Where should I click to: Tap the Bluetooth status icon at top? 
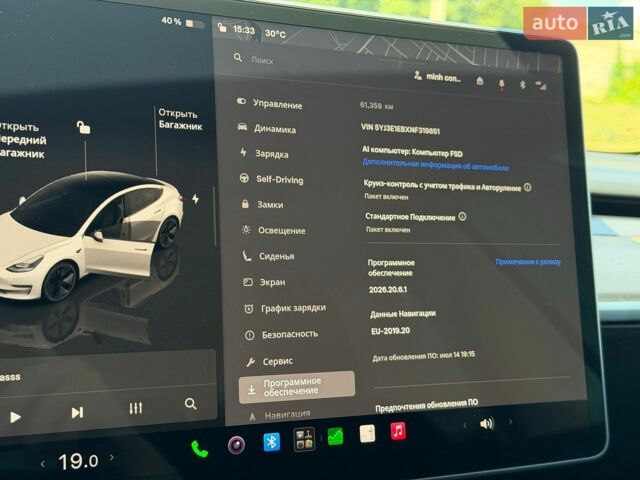pyautogui.click(x=522, y=85)
